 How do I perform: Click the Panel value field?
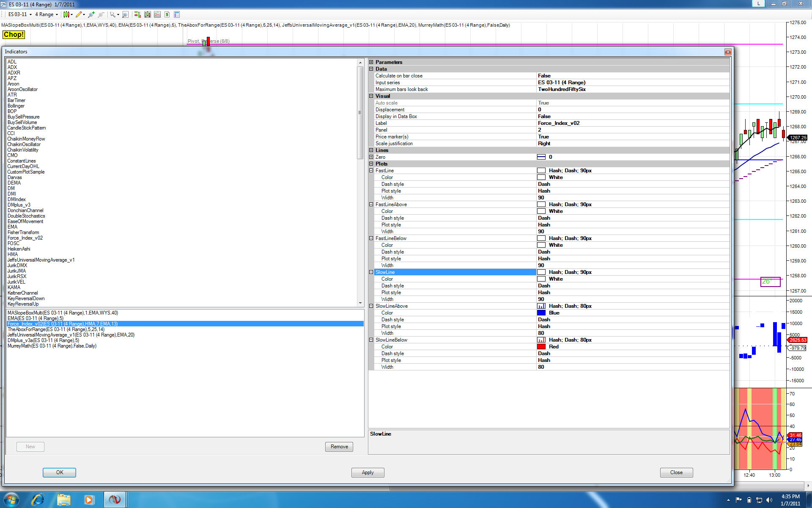[x=633, y=130]
